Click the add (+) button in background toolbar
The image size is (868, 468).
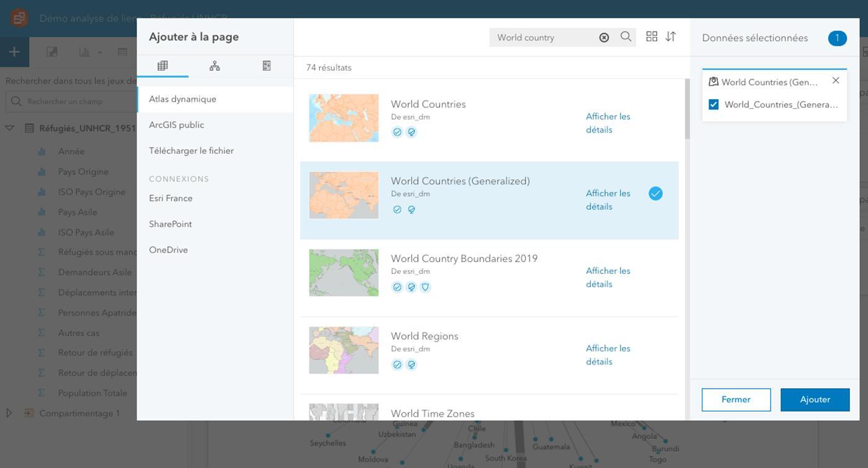(x=14, y=52)
